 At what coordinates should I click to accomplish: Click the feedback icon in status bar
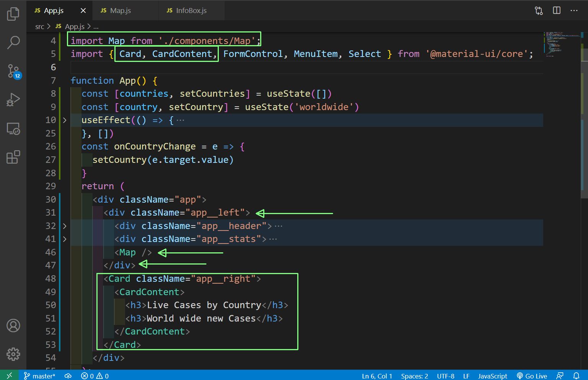[560, 376]
